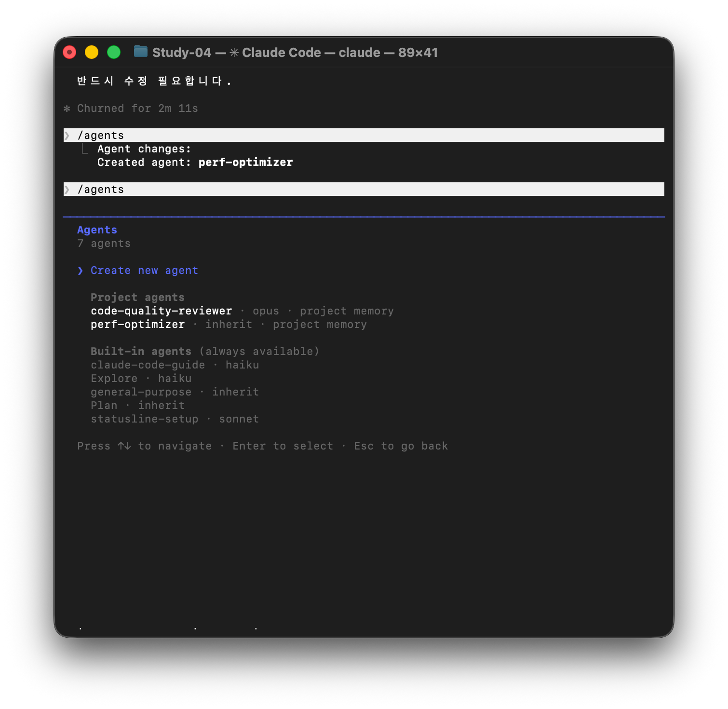
Task: Minimize the window using the yellow button
Action: click(92, 52)
